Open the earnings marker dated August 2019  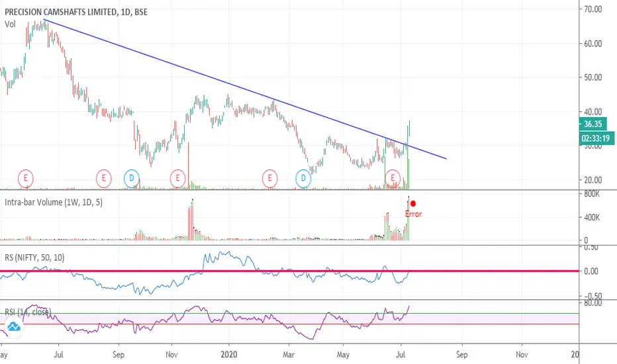(x=104, y=178)
